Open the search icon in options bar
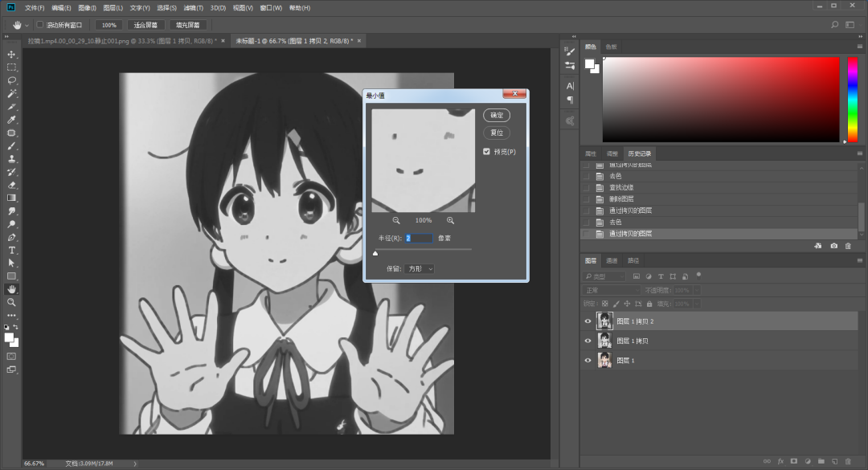Screen dimensions: 868x470 [835, 25]
